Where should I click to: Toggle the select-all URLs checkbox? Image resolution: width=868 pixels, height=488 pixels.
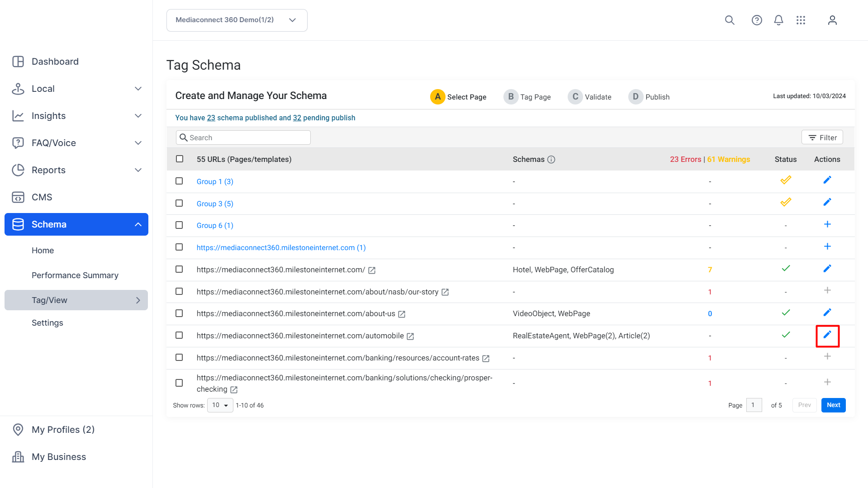[x=180, y=159]
